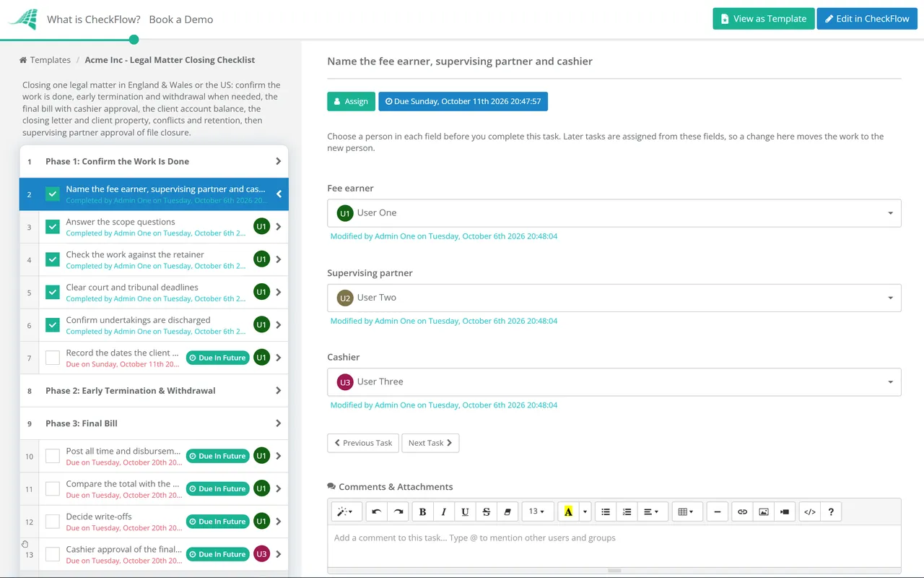The height and width of the screenshot is (578, 924).
Task: Open the editor help question mark
Action: click(x=831, y=512)
